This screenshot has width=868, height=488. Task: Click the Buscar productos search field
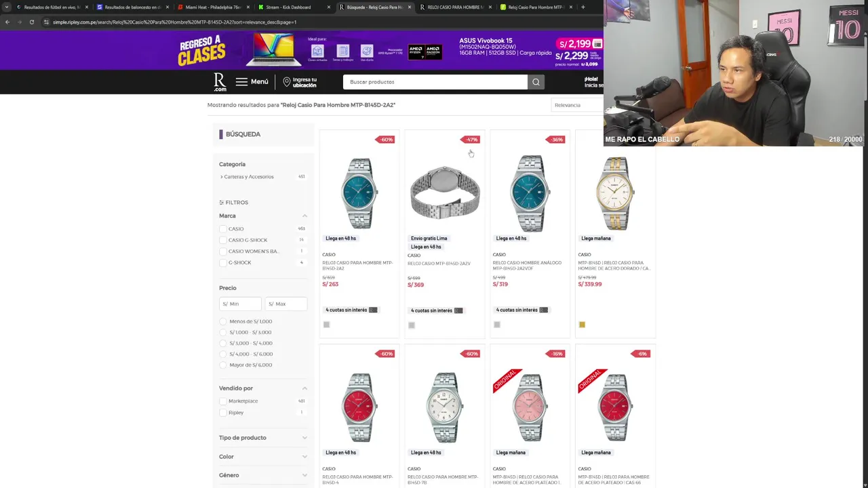click(435, 82)
